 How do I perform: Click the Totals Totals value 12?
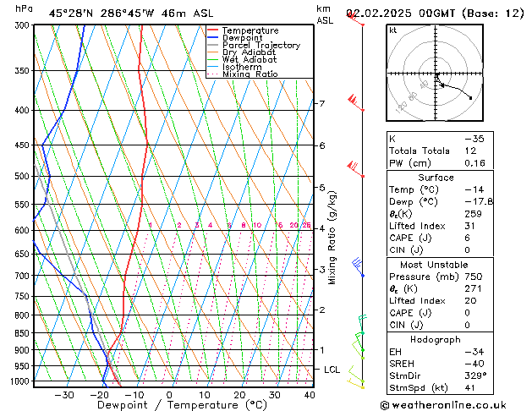tap(470, 151)
